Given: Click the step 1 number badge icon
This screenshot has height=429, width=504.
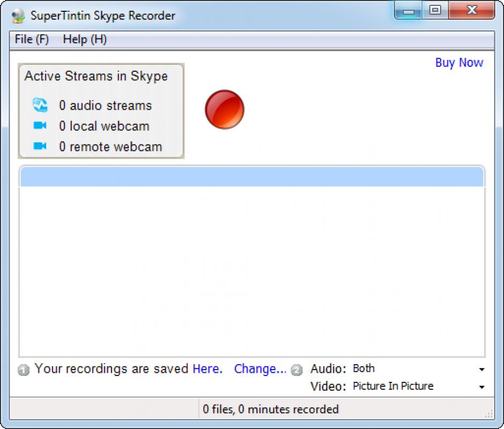Looking at the screenshot, I should (24, 370).
